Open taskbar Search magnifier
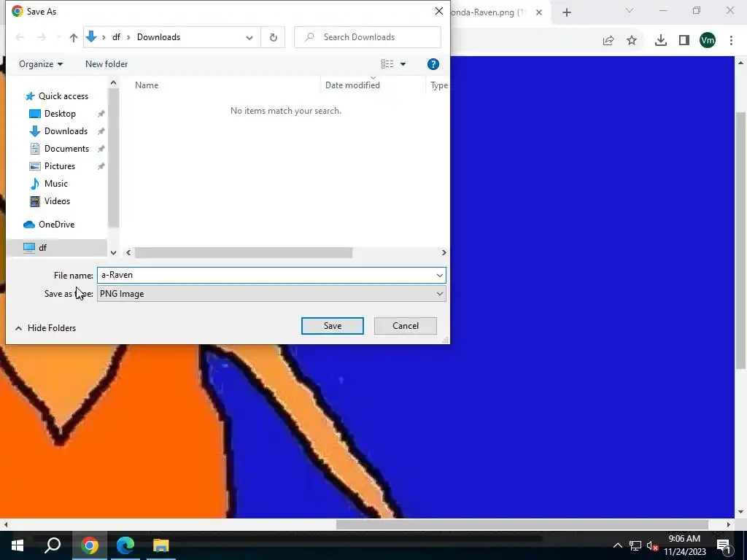The height and width of the screenshot is (560, 747). pyautogui.click(x=53, y=545)
